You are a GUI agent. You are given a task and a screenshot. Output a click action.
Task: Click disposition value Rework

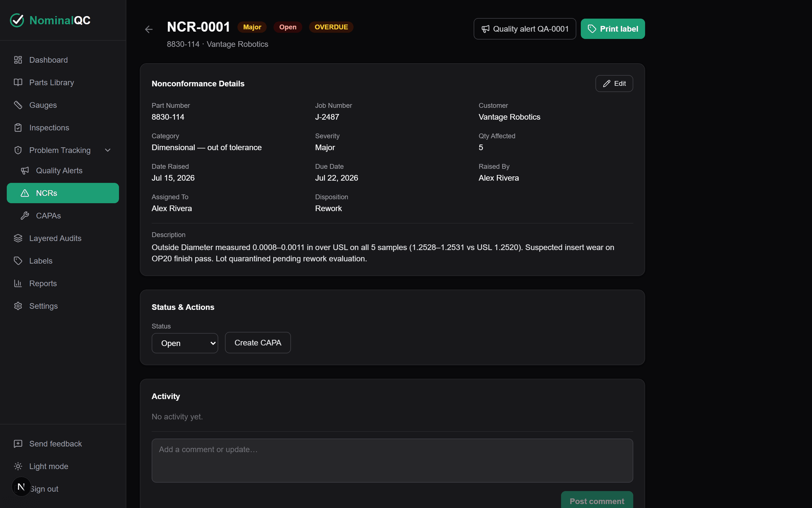pyautogui.click(x=328, y=209)
